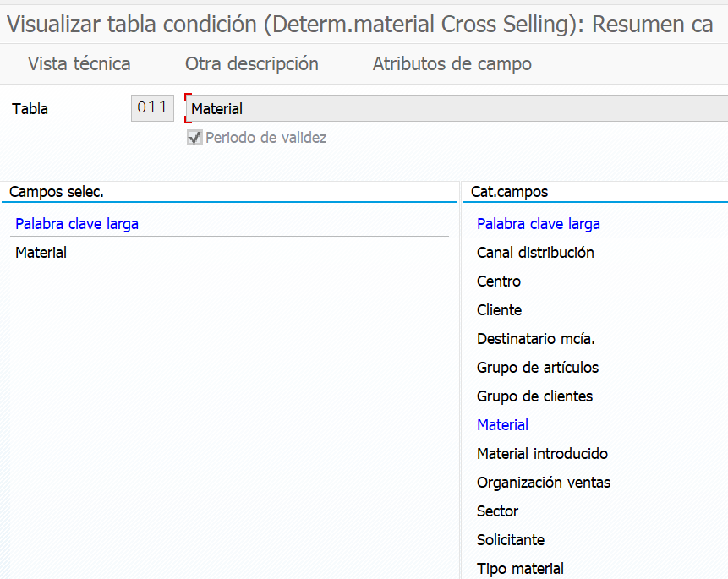
Task: Click the Otra descripción toolbar button
Action: pos(251,63)
